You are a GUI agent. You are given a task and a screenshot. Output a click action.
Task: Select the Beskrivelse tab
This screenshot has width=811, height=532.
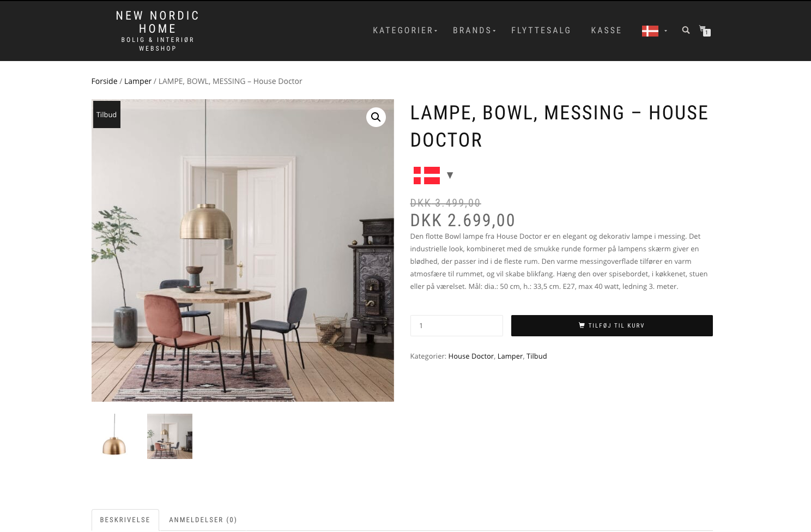click(x=125, y=520)
